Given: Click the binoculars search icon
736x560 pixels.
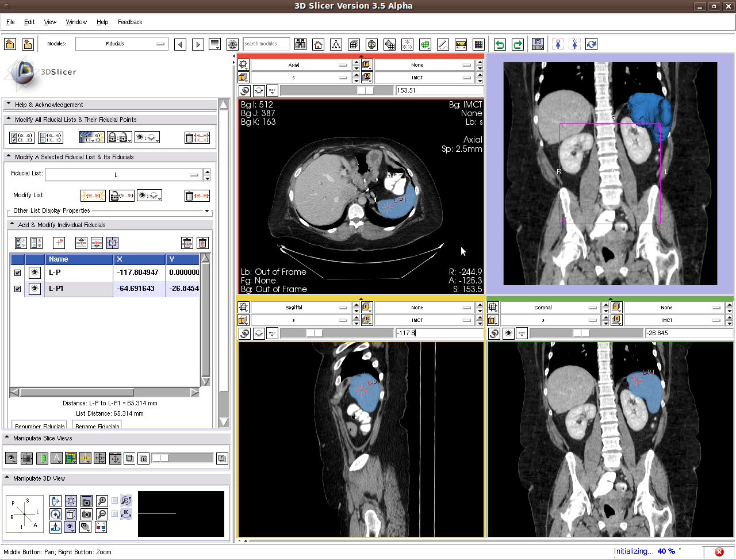Looking at the screenshot, I should coord(300,44).
